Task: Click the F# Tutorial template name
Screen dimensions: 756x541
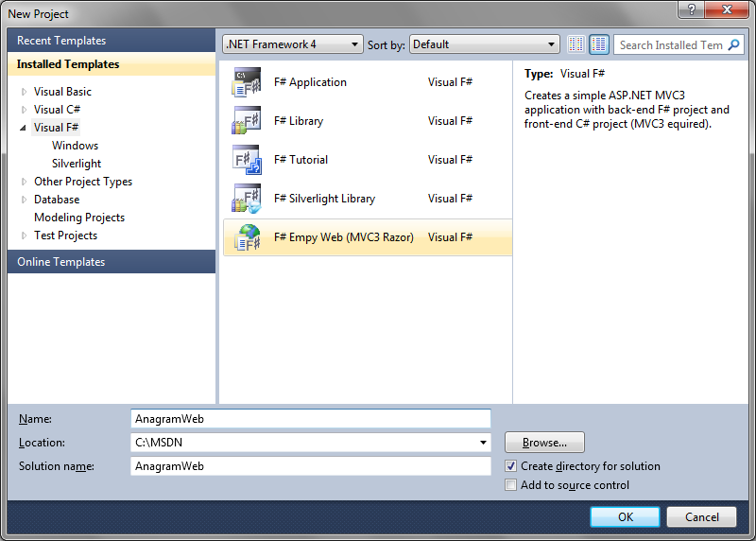Action: click(301, 160)
